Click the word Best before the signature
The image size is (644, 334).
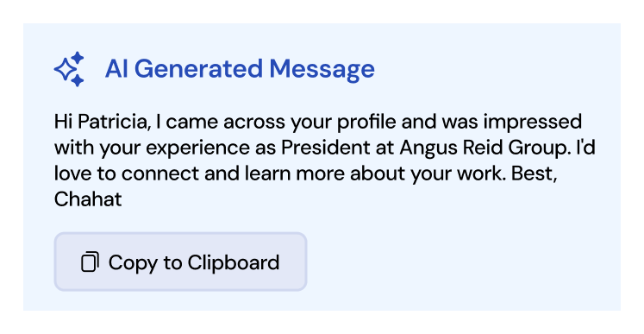coord(535,173)
